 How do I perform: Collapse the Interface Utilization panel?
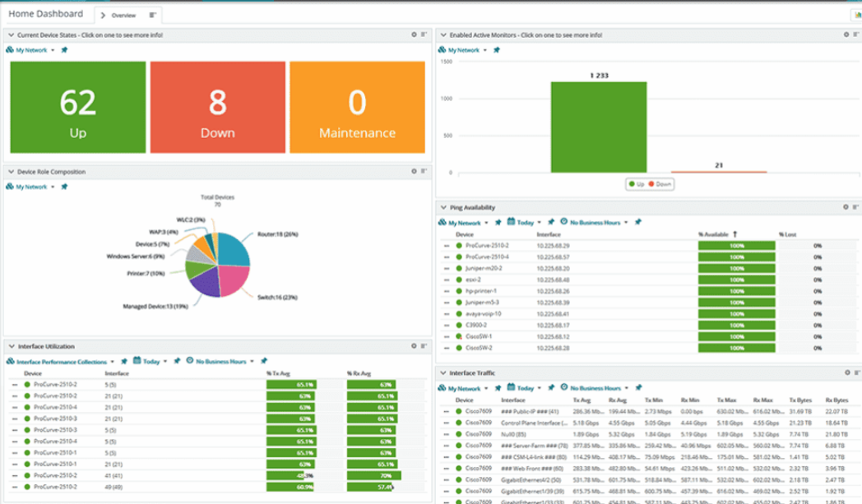click(x=11, y=347)
